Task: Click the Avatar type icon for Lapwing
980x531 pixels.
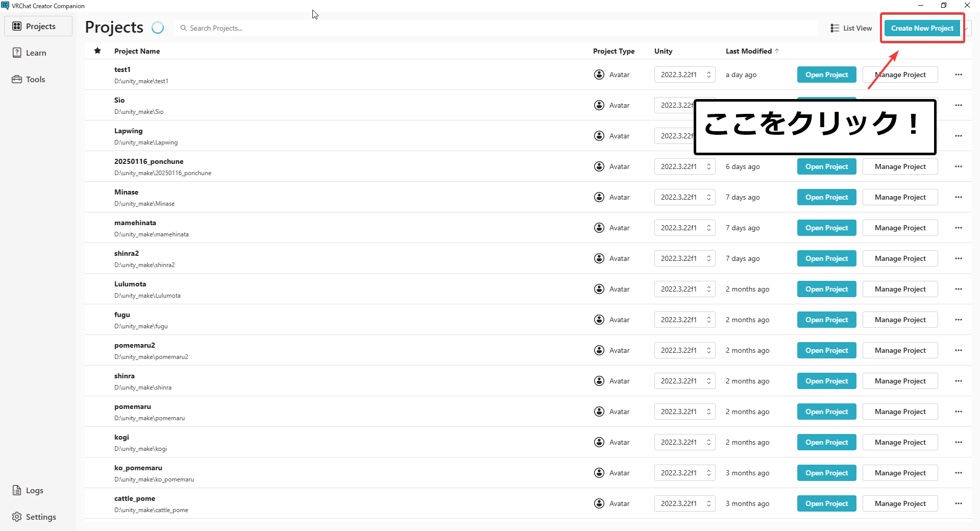Action: pos(599,136)
